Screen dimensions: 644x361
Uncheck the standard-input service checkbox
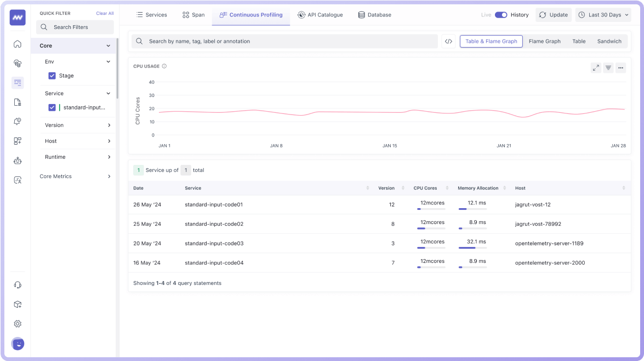point(52,107)
